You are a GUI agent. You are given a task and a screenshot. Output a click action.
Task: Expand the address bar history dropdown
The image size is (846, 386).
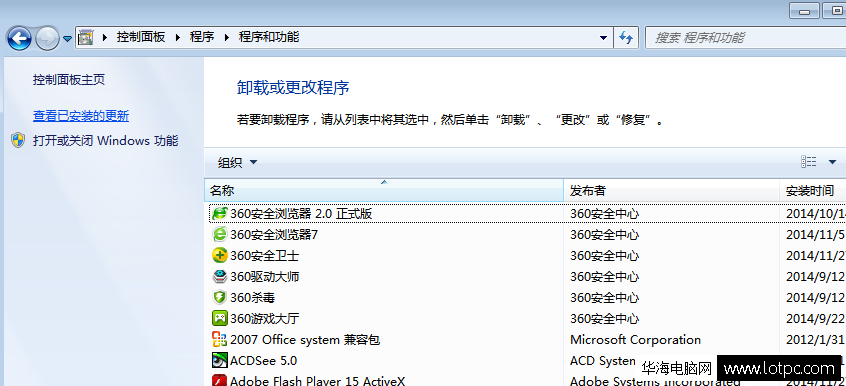[x=603, y=38]
